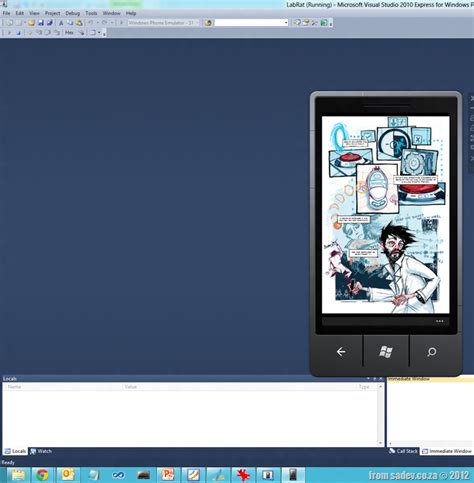The image size is (474, 483).
Task: Click the Continue debugging arrow icon
Action: click(9, 33)
